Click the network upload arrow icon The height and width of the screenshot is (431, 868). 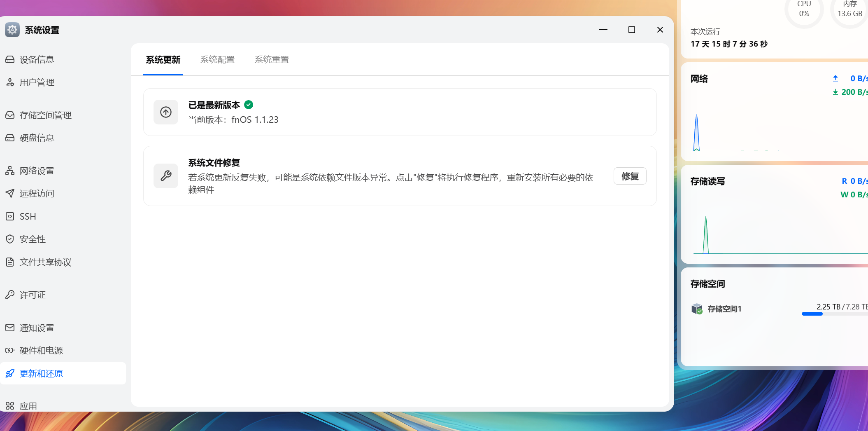(835, 78)
